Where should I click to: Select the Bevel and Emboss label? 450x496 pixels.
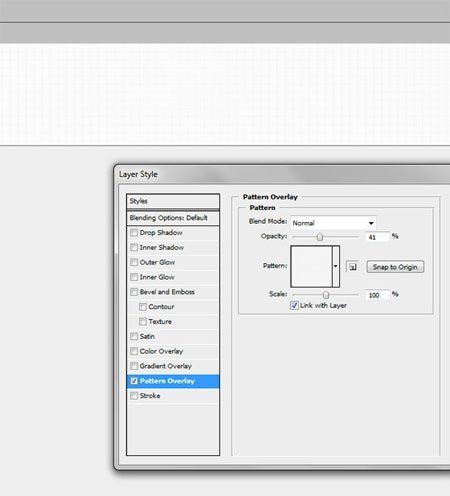pos(167,292)
